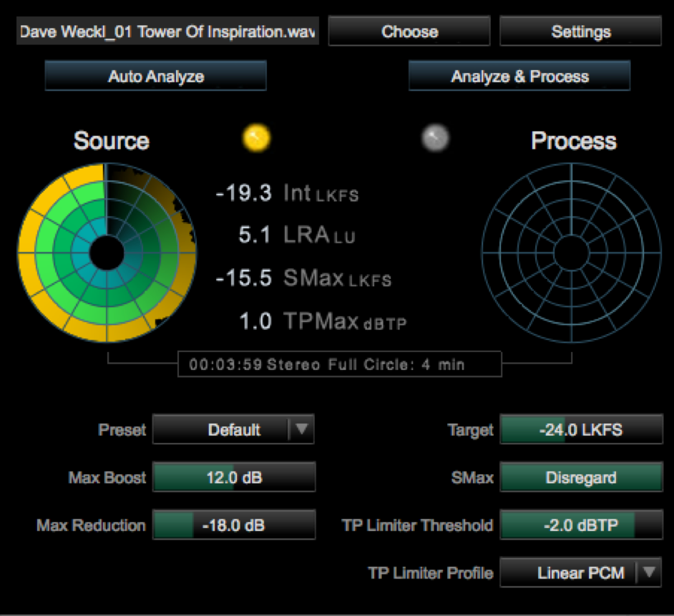Open the Preset dropdown showing Default
The image size is (674, 616).
click(x=233, y=429)
